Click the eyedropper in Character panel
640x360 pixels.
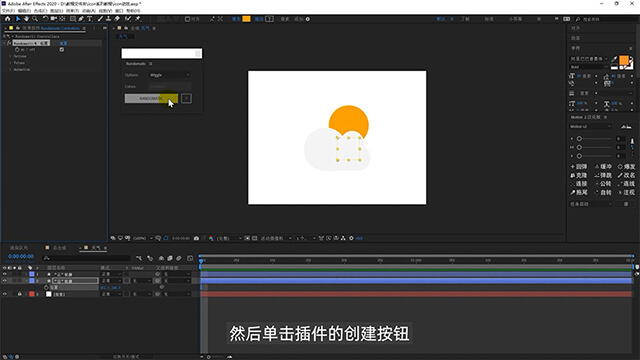(614, 59)
